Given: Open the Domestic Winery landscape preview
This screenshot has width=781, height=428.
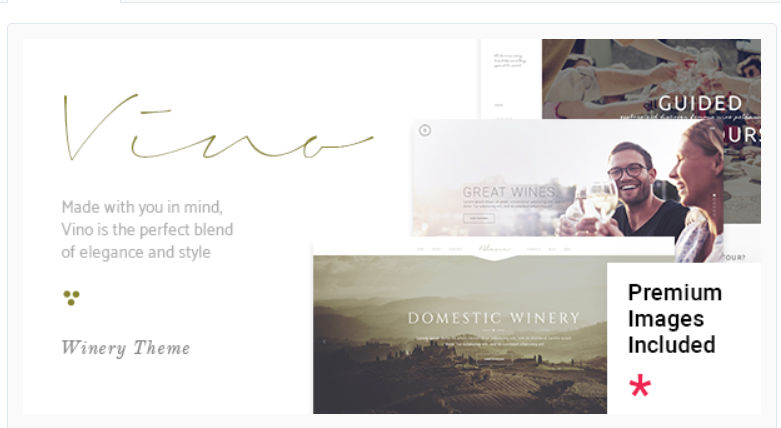Looking at the screenshot, I should pyautogui.click(x=460, y=334).
